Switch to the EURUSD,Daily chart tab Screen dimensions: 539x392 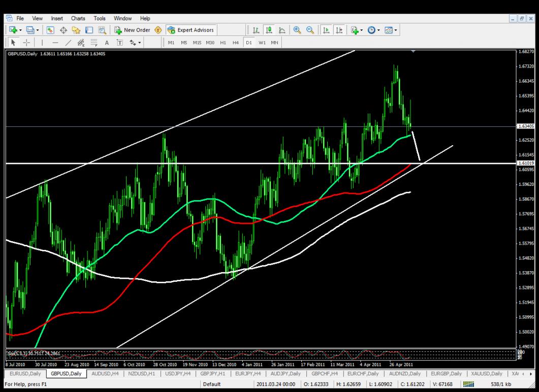point(23,374)
